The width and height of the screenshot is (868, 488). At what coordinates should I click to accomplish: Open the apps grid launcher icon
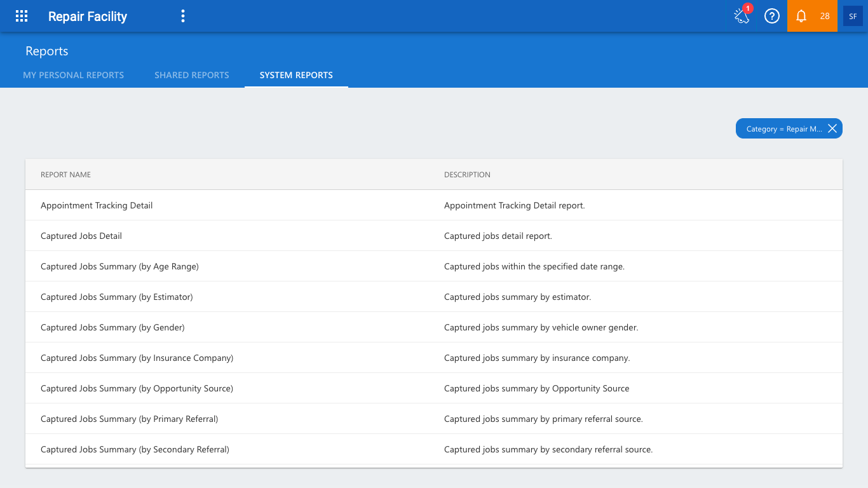22,17
